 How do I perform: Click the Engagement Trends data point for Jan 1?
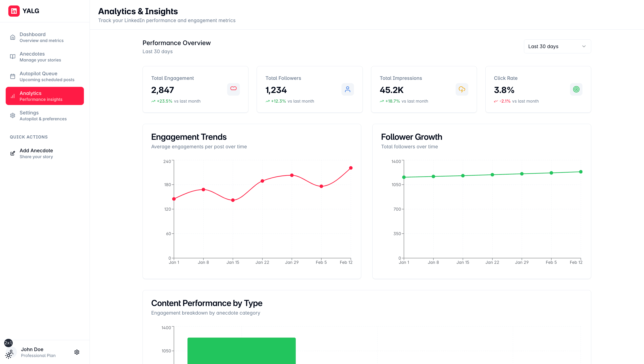[x=174, y=199]
